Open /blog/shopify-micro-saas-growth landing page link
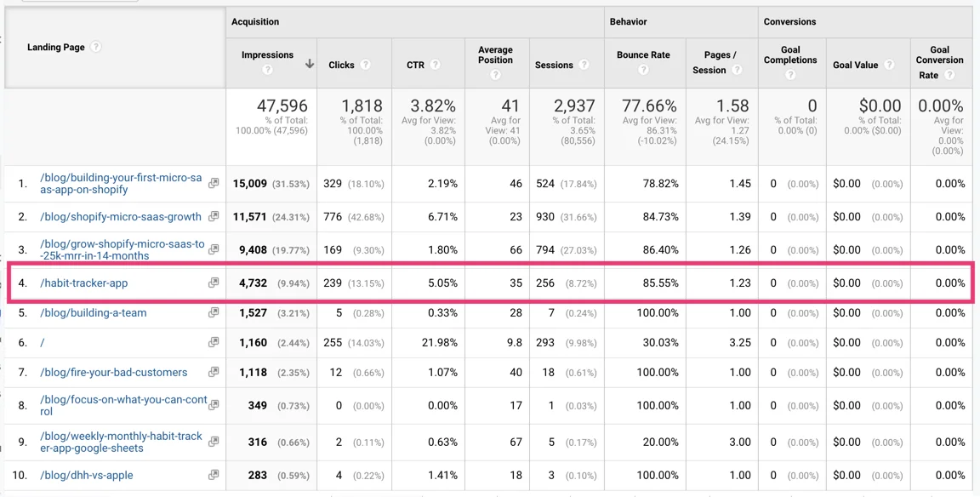 tap(121, 217)
